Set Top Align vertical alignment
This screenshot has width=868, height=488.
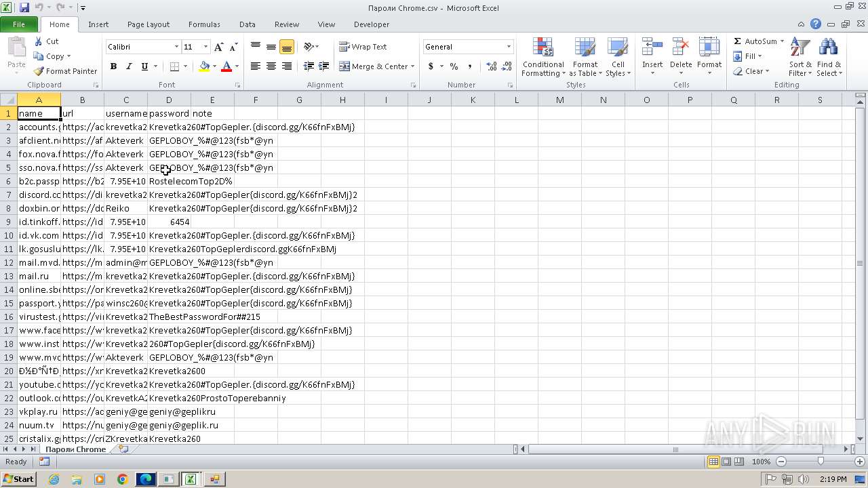256,47
